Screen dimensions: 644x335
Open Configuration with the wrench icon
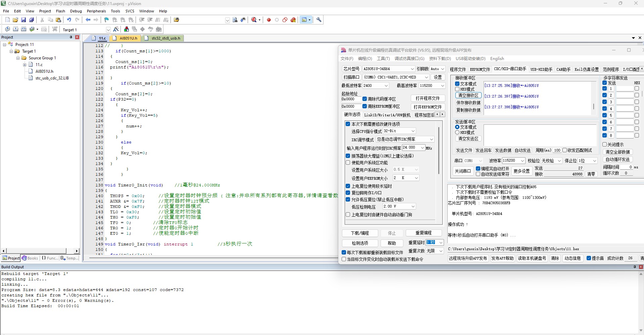(319, 20)
